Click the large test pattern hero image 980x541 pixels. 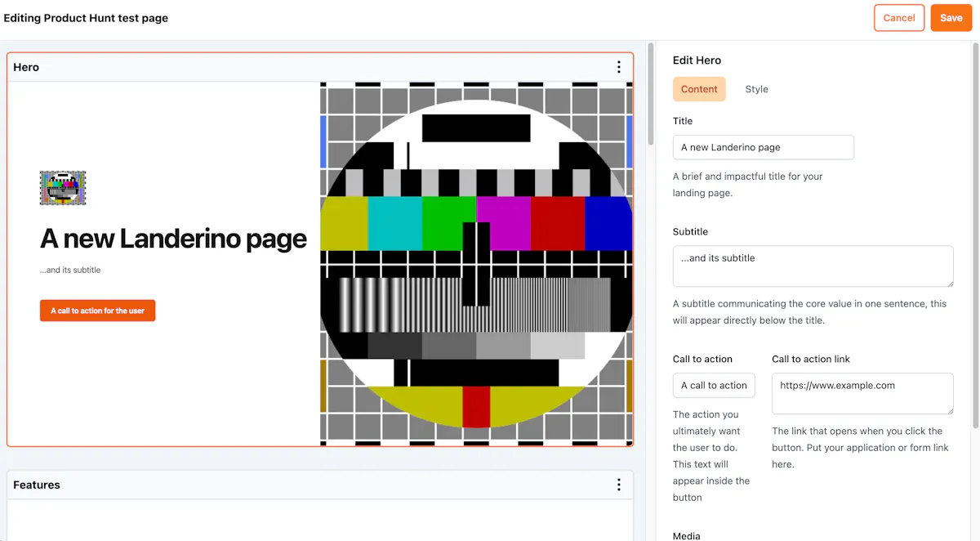click(x=476, y=263)
